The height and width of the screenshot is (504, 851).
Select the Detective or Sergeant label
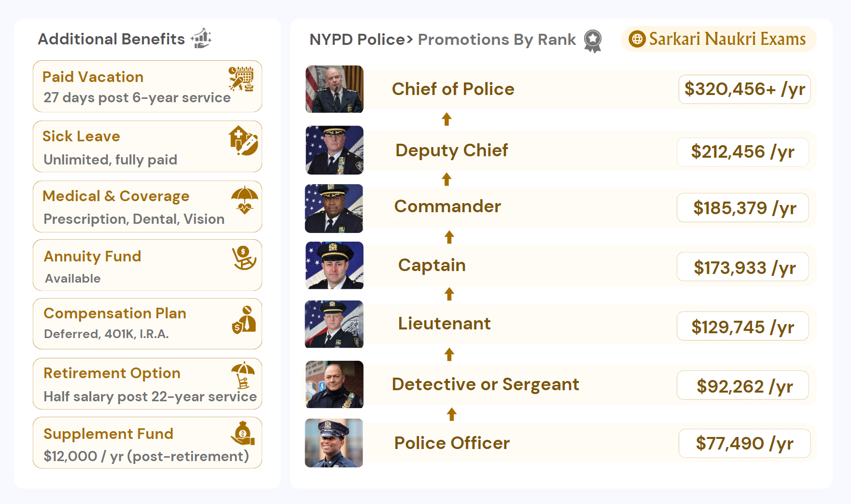[485, 384]
